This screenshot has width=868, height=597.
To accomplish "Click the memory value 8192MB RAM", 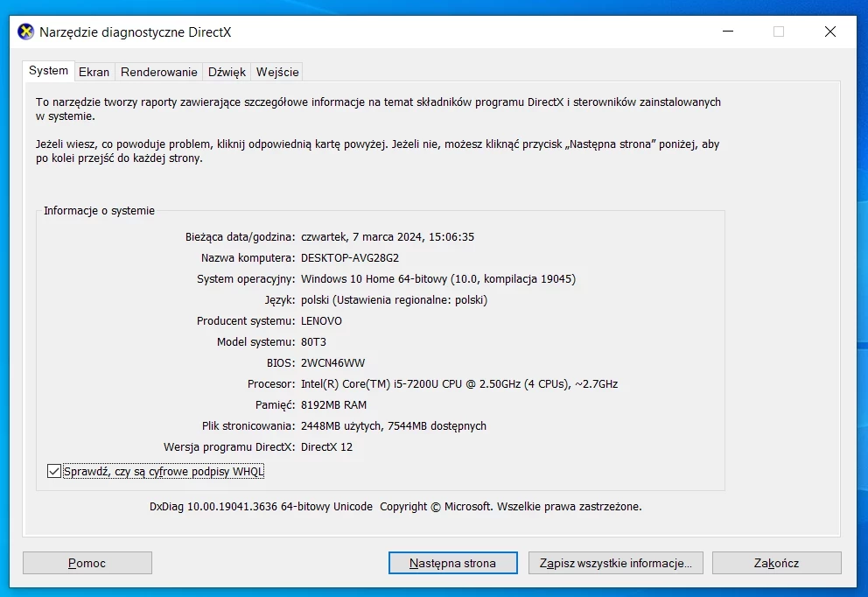I will click(333, 405).
